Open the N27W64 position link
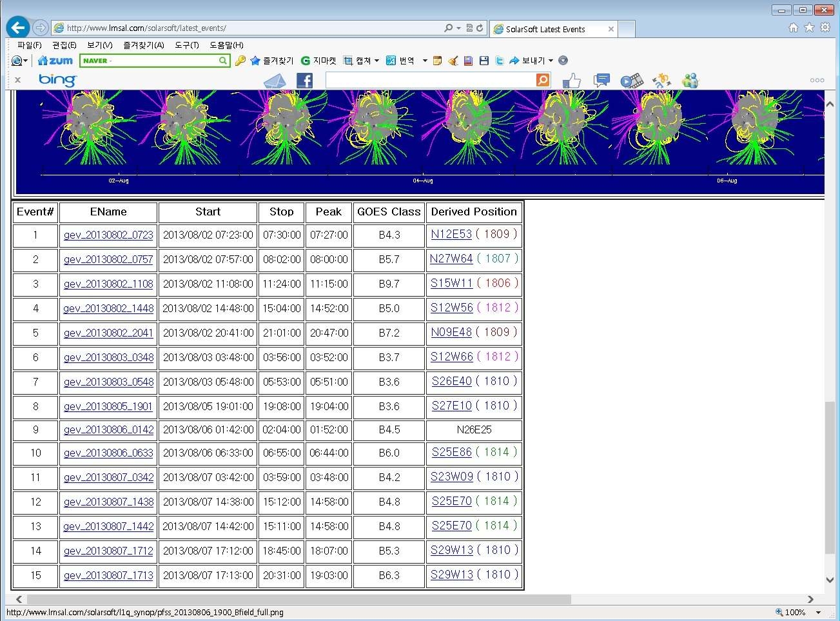840x621 pixels. tap(451, 259)
